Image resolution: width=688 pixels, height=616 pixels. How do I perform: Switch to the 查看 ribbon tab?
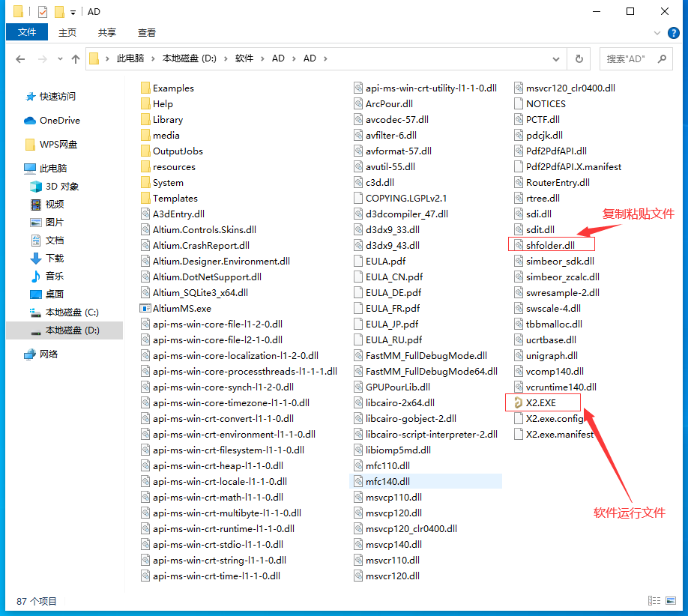pos(147,32)
